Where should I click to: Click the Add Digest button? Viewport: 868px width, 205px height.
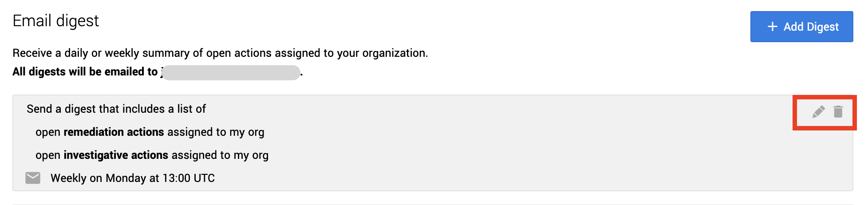click(801, 27)
